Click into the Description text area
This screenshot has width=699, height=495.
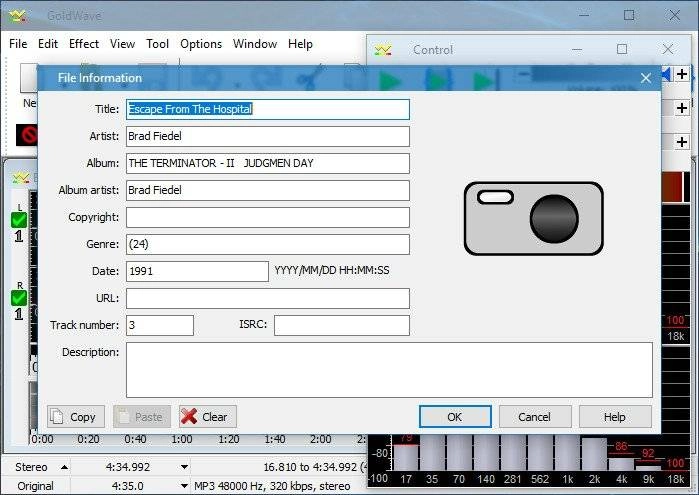click(389, 370)
